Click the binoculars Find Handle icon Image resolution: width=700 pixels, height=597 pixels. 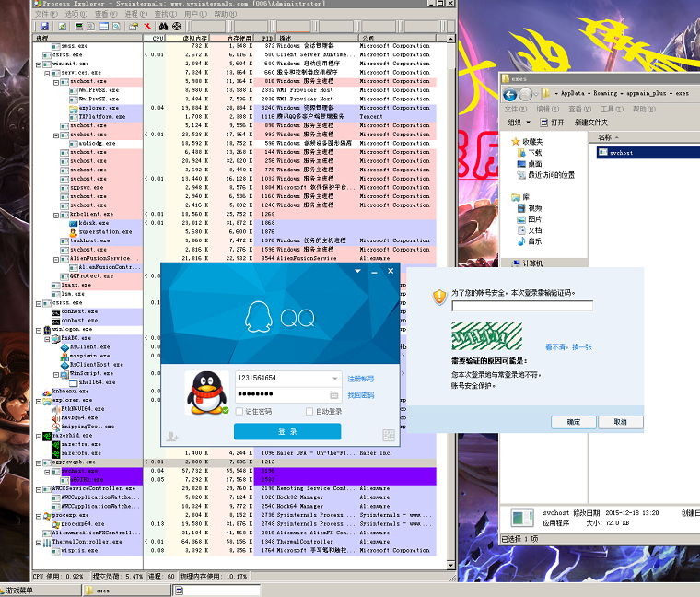pos(163,27)
